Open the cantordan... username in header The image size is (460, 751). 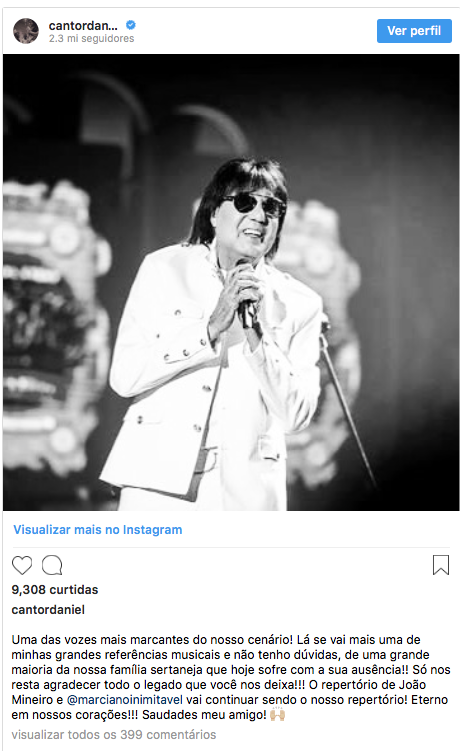(x=83, y=25)
